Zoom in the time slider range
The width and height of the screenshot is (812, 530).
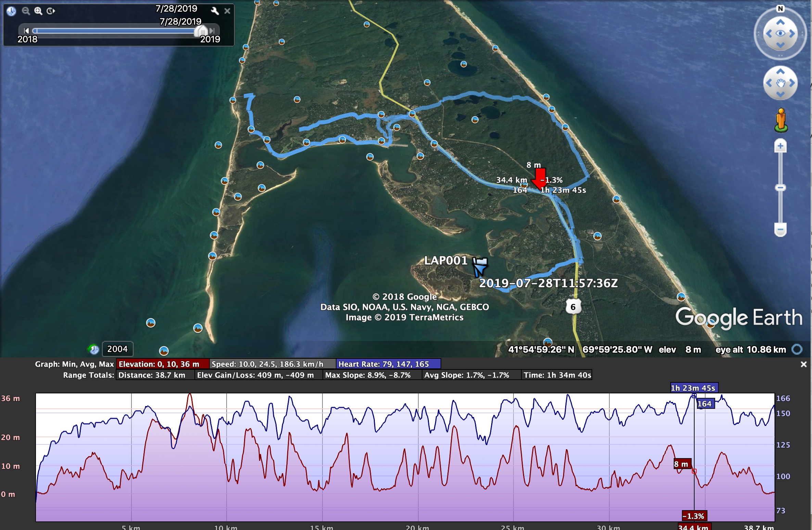38,11
